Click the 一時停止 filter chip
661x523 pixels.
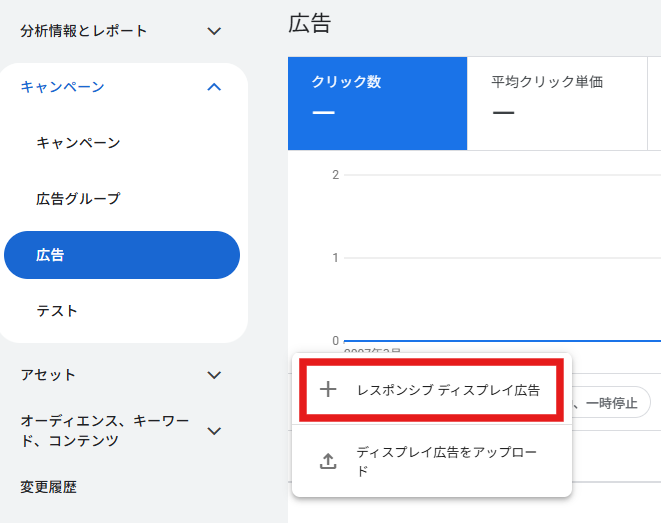[x=610, y=403]
